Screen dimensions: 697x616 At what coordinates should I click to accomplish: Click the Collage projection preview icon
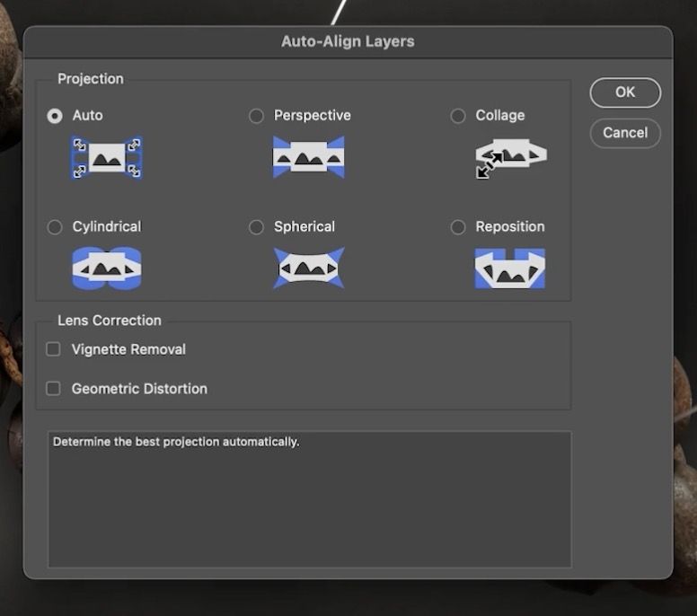(x=510, y=157)
